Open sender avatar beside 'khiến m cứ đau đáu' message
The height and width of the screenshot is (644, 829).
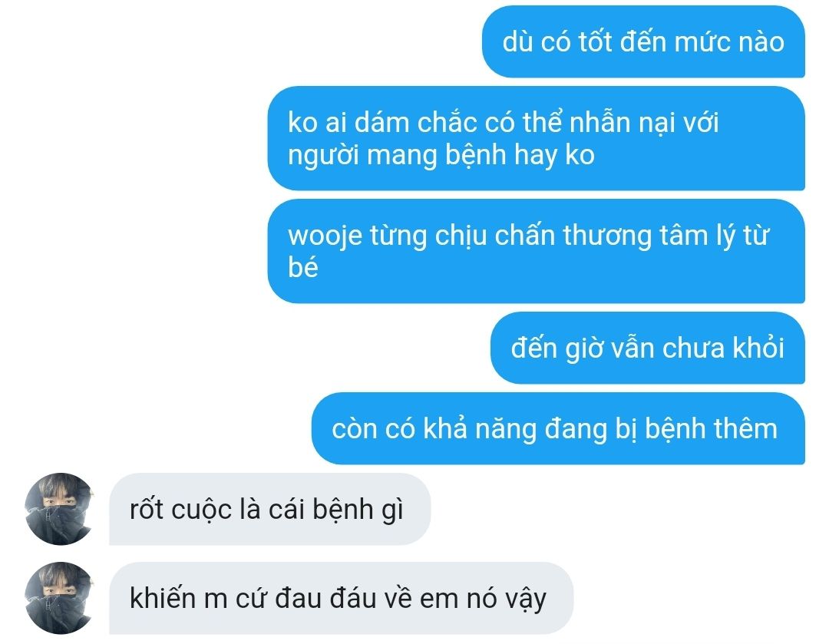59,598
